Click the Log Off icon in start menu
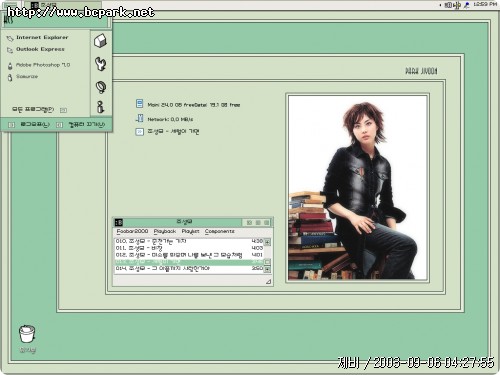Image resolution: width=500 pixels, height=375 pixels. pos(12,125)
